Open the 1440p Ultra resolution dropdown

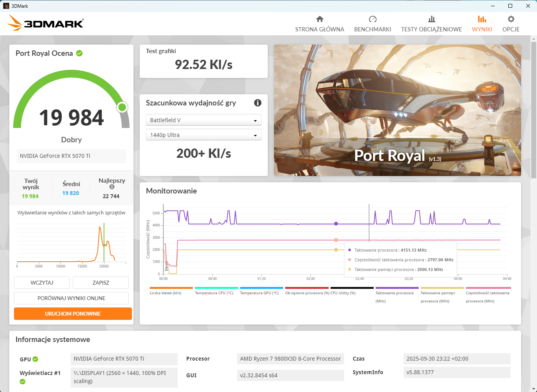tap(203, 135)
